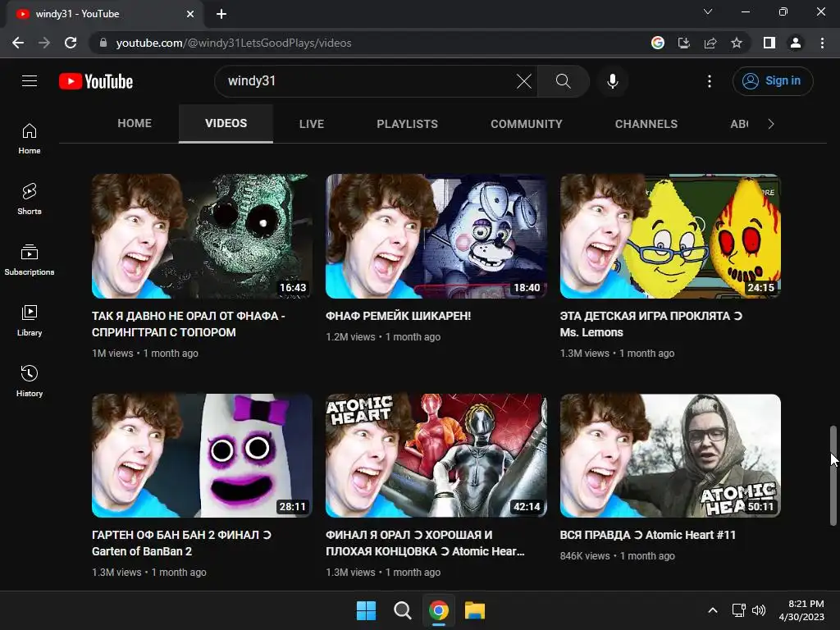Show hidden system tray icons
The width and height of the screenshot is (840, 630).
point(713,610)
